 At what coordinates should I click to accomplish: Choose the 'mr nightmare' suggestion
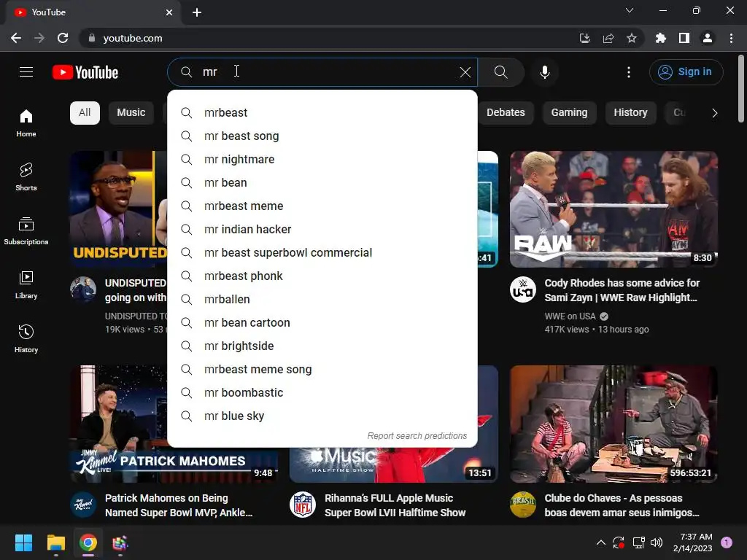click(322, 159)
